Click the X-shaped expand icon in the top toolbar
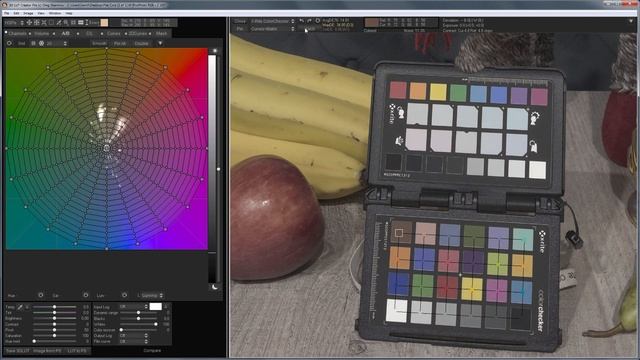640x360 pixels. tap(44, 23)
